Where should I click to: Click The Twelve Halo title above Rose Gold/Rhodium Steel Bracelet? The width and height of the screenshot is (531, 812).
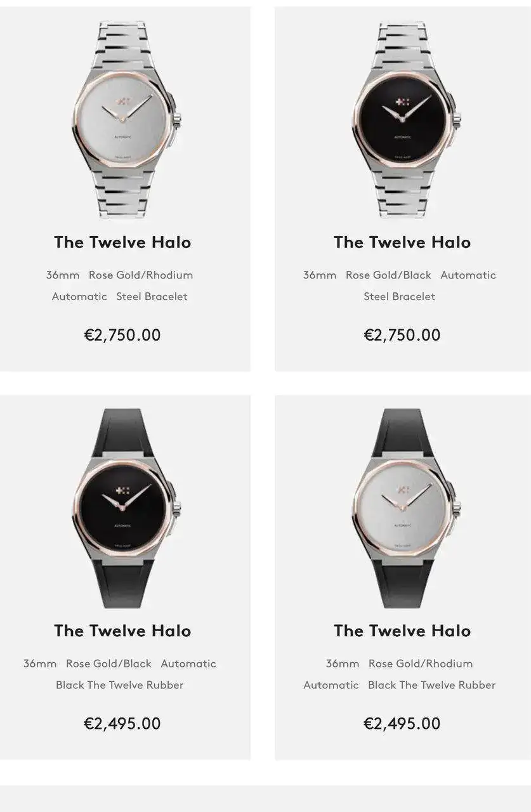pos(122,242)
